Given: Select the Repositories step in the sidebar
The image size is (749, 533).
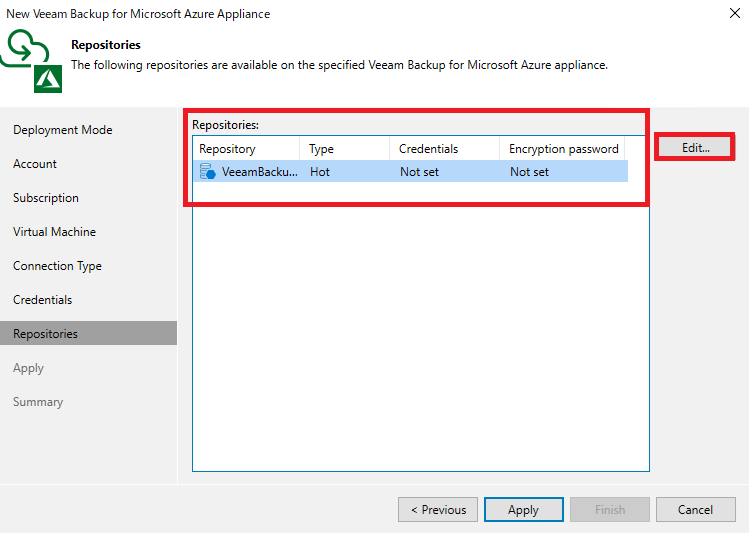Looking at the screenshot, I should coord(88,333).
